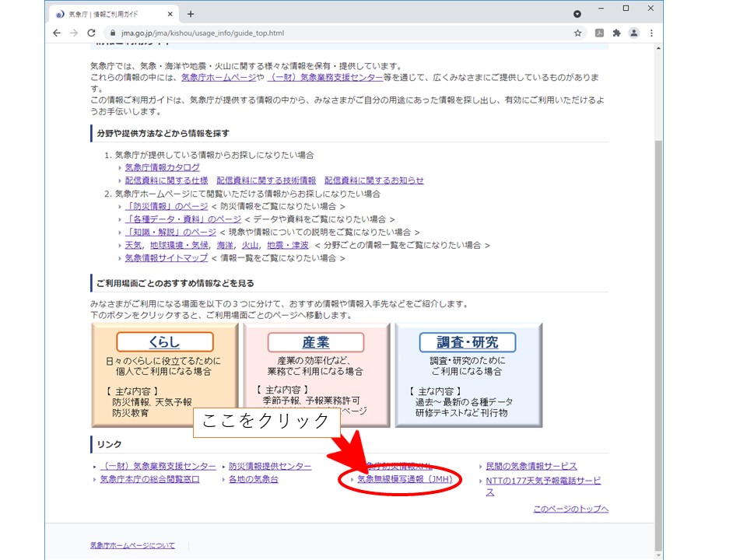The height and width of the screenshot is (560, 747).
Task: Open 気象庁情報カタログ link
Action: click(162, 167)
